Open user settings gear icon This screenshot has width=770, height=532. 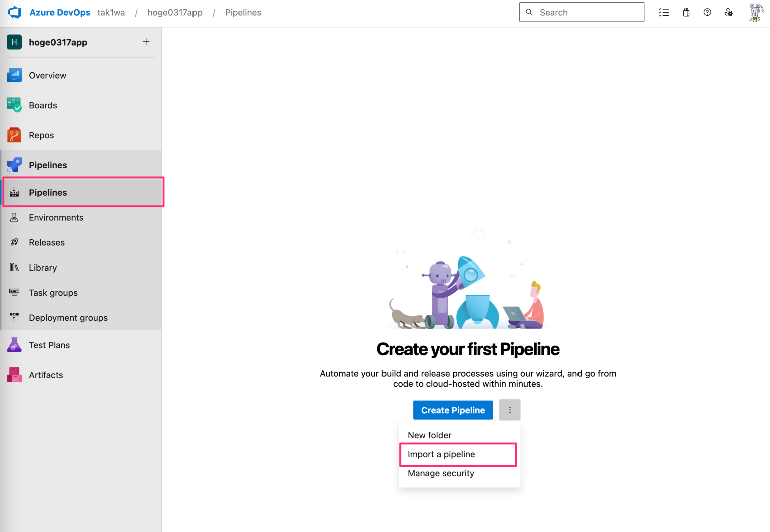[728, 12]
